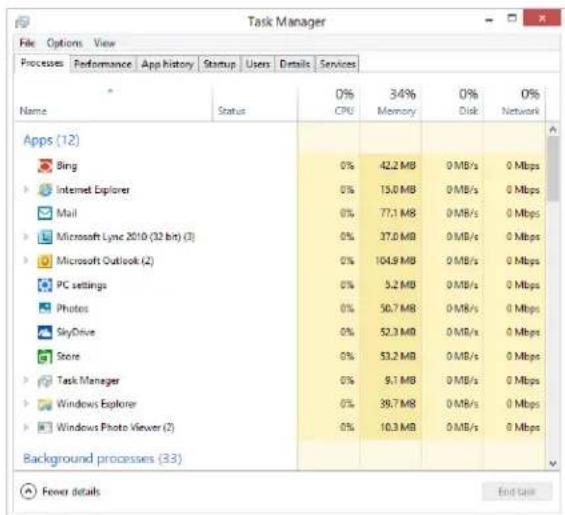Viewport: 565px width, 515px height.
Task: Click the 10.3 MB memory value
Action: click(x=398, y=427)
